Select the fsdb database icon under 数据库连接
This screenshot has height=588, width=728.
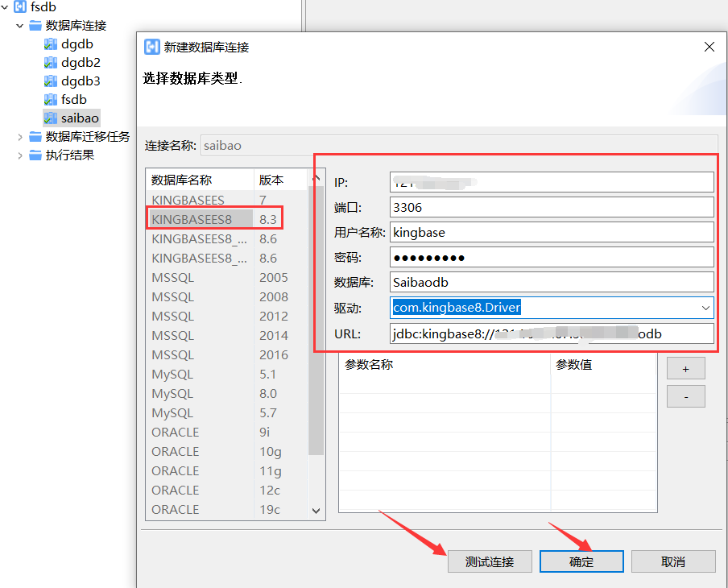tap(50, 99)
